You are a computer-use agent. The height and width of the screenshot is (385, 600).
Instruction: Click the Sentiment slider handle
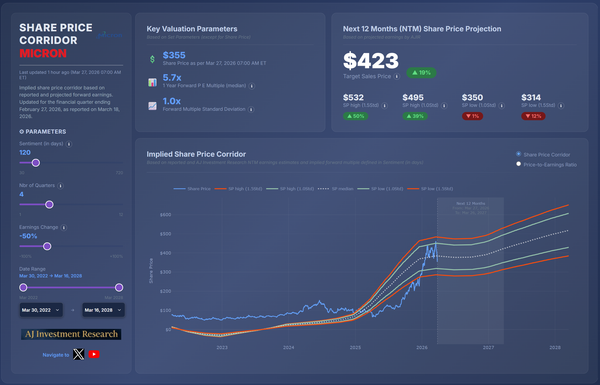[36, 163]
